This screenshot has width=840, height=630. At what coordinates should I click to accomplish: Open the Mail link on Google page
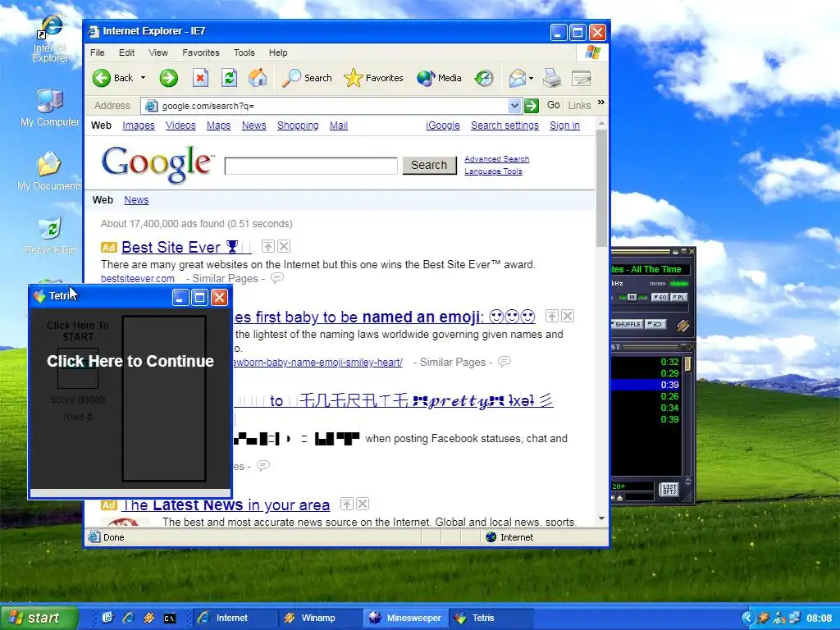(x=339, y=126)
